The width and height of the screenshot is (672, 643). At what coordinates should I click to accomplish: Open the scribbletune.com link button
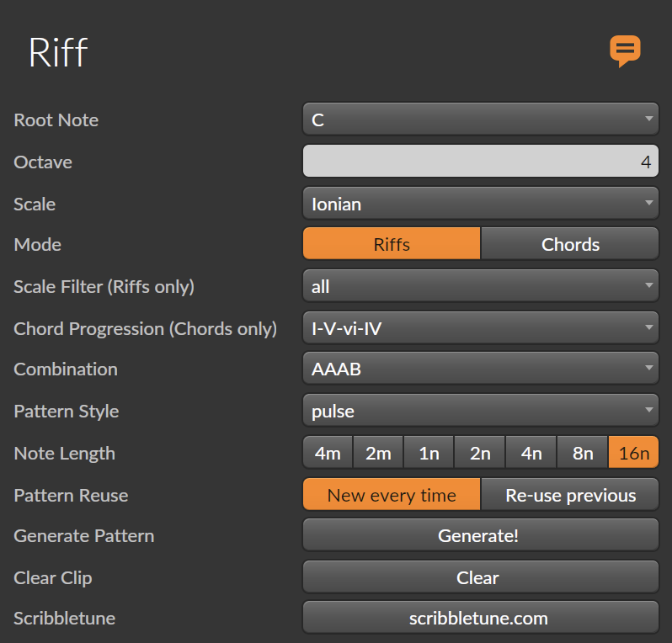pos(481,617)
